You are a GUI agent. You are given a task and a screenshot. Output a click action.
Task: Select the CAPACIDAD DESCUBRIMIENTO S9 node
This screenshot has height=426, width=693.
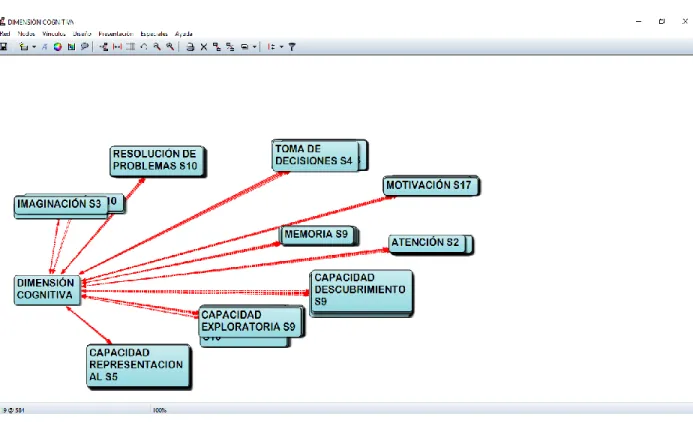pyautogui.click(x=361, y=290)
